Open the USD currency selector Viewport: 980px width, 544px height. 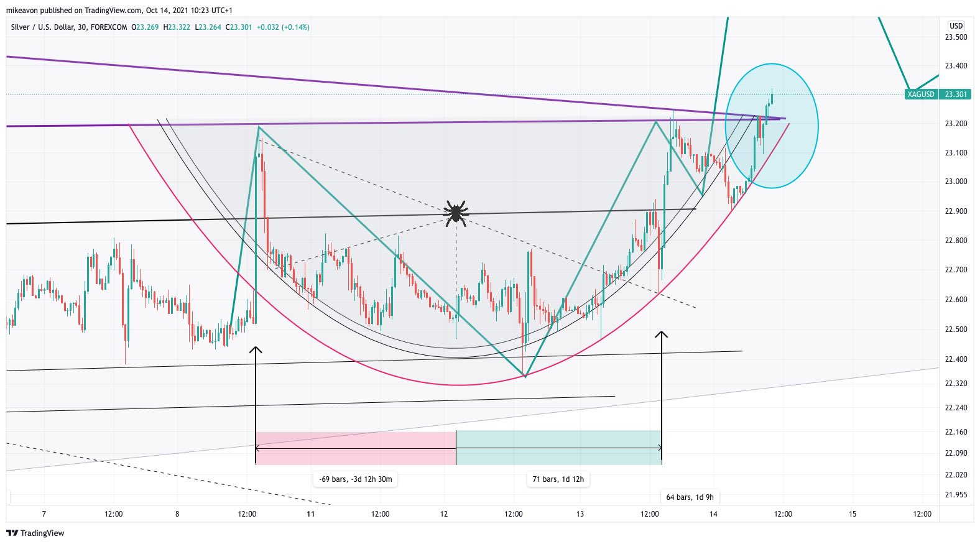coord(956,26)
